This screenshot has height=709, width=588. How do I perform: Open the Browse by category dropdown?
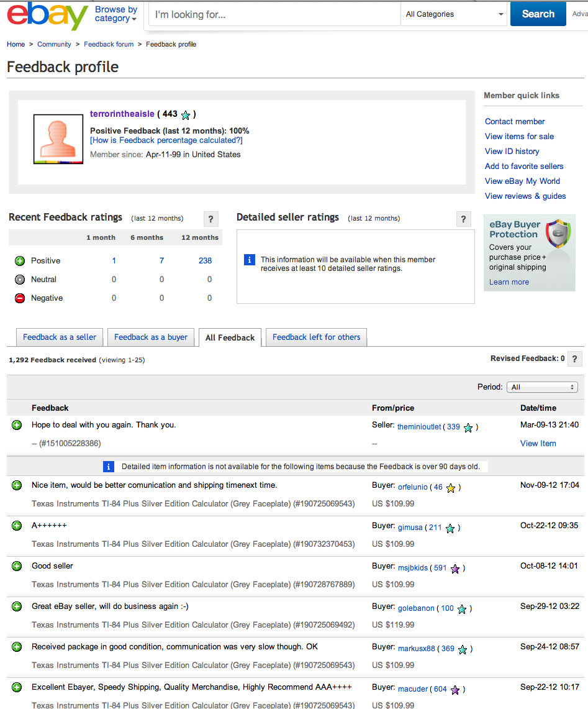coord(115,14)
